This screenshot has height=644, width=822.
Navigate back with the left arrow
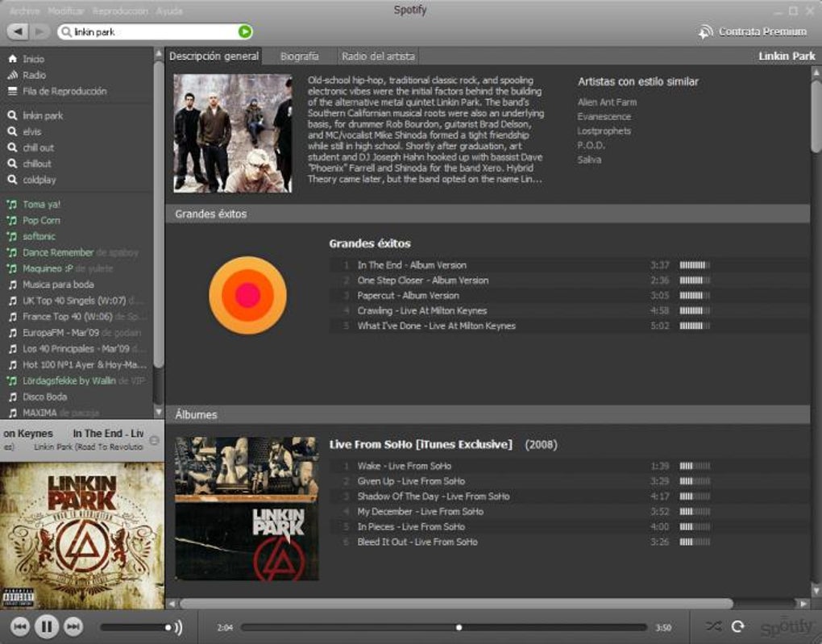pos(18,32)
